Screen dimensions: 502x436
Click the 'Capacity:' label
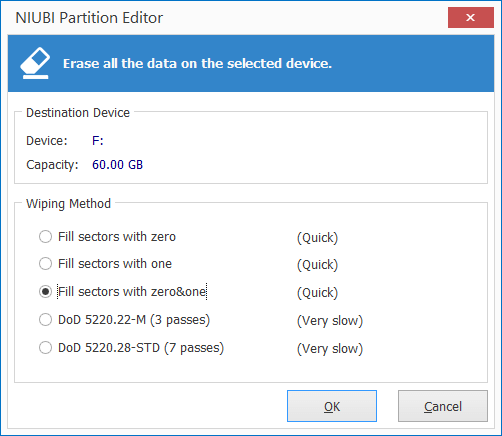(52, 165)
